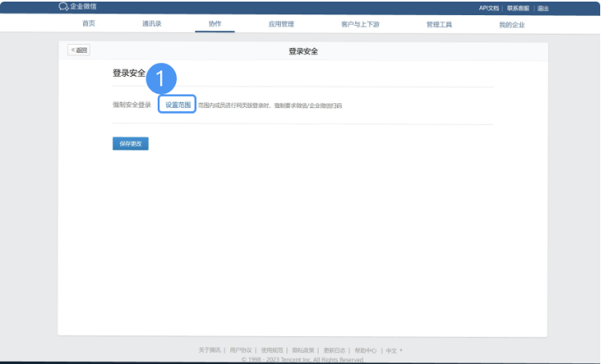Open the 应用管理 tab
The image size is (601, 364).
[x=282, y=24]
